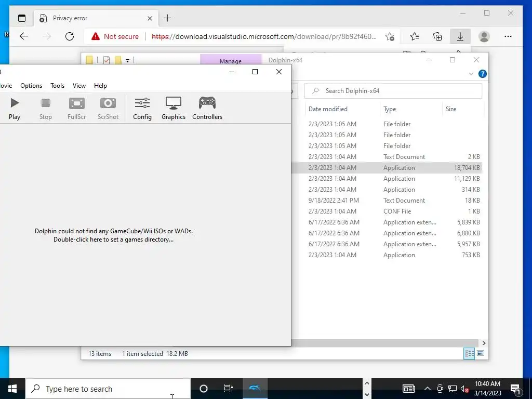Open Quick Access Toolbar customize dropdown
Image resolution: width=532 pixels, height=399 pixels.
(128, 60)
